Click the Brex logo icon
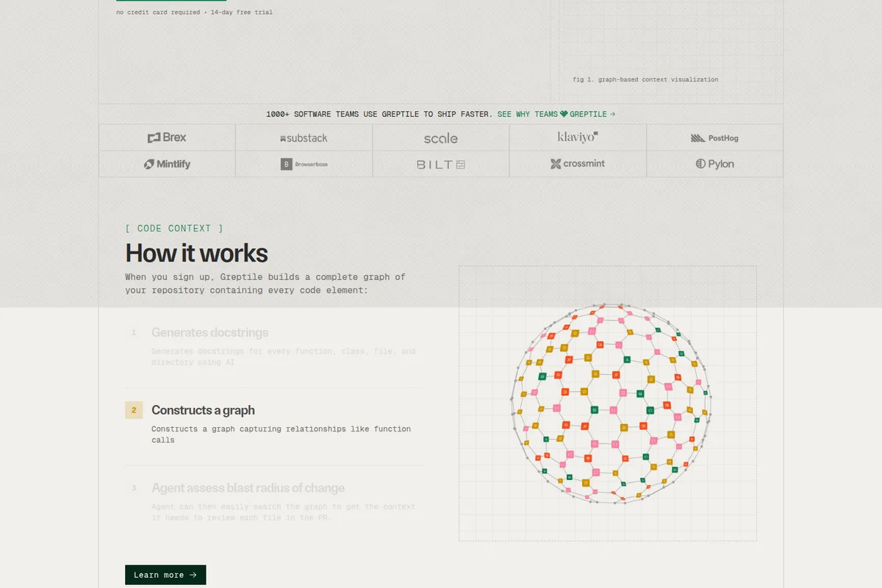 pos(154,137)
